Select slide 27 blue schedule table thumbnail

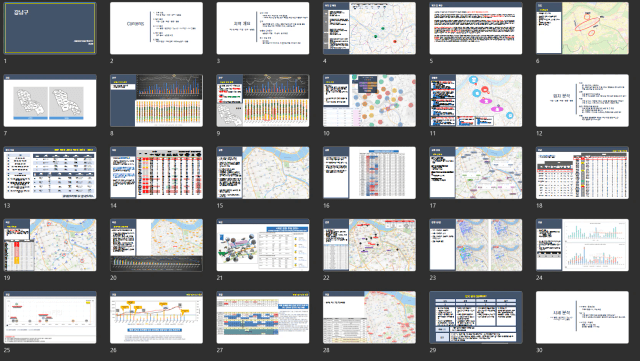263,317
